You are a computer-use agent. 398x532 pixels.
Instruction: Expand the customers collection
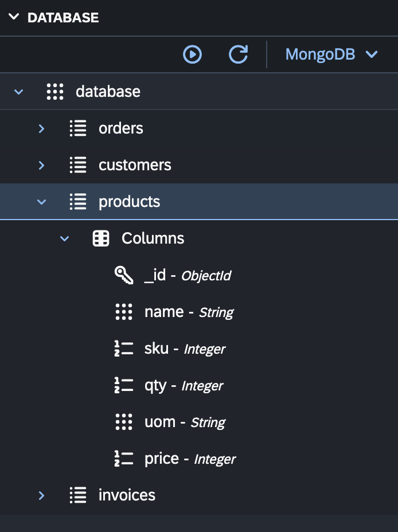tap(41, 165)
